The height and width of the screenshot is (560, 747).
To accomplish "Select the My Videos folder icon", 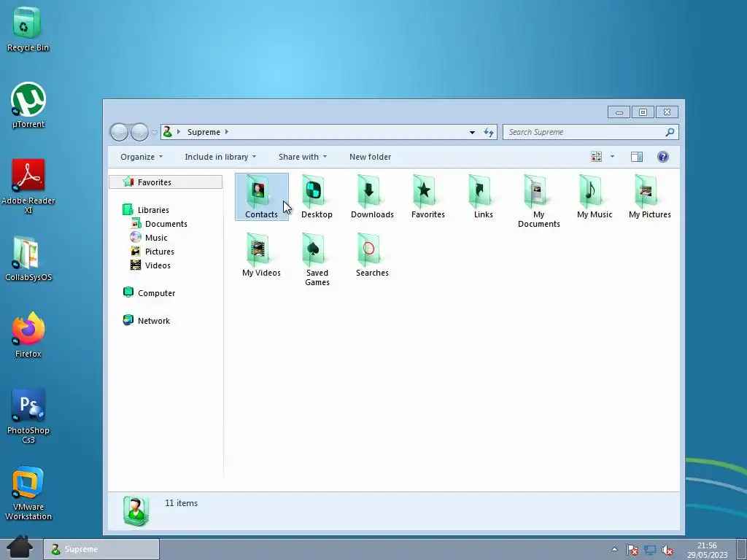I will (x=261, y=254).
